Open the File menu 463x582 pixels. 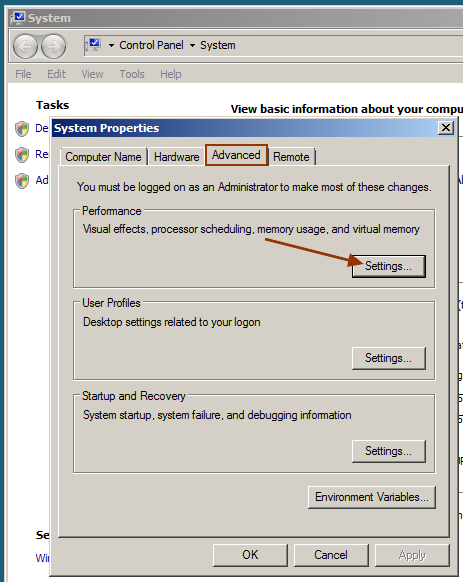click(23, 74)
